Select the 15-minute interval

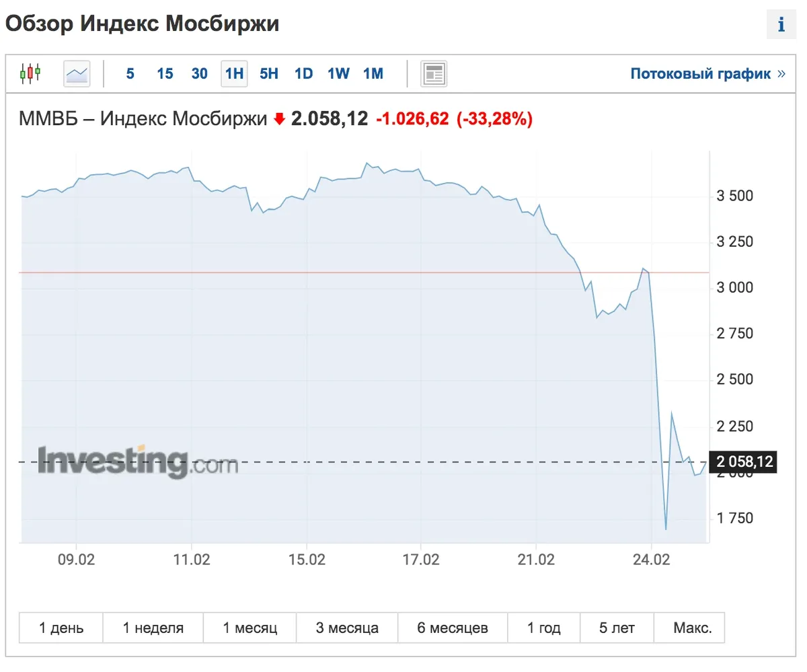[x=165, y=74]
